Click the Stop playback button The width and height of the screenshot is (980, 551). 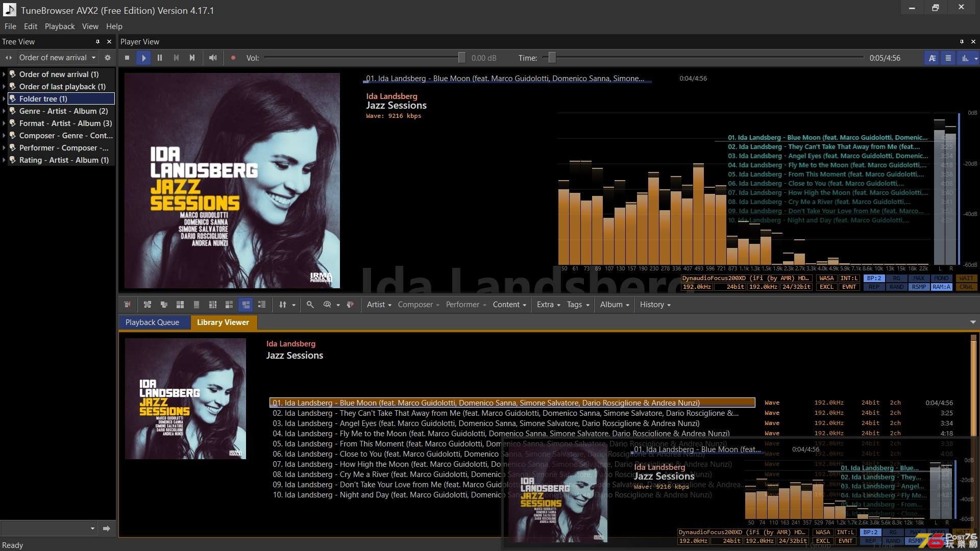point(127,58)
